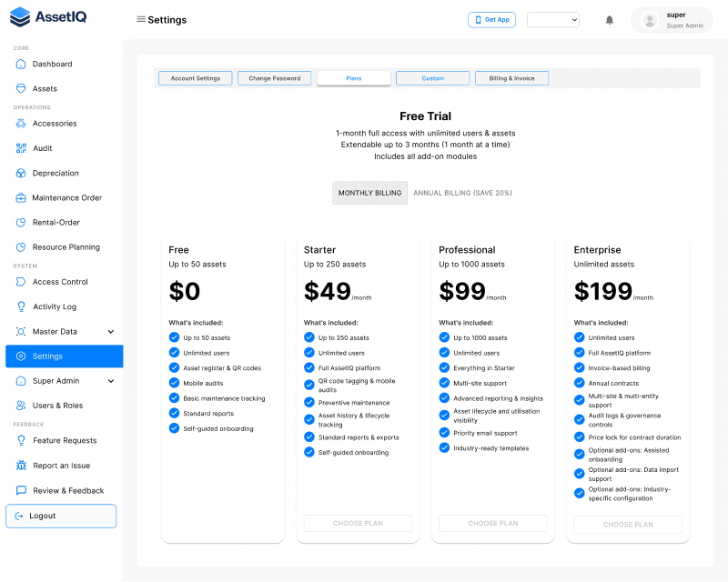Click the phone icon in Get App
The image size is (728, 582).
[479, 20]
